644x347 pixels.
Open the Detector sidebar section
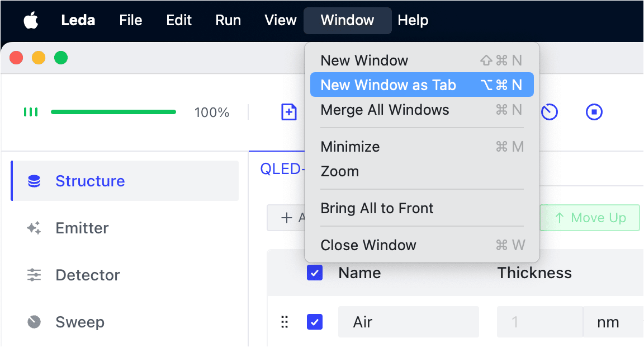click(x=125, y=275)
